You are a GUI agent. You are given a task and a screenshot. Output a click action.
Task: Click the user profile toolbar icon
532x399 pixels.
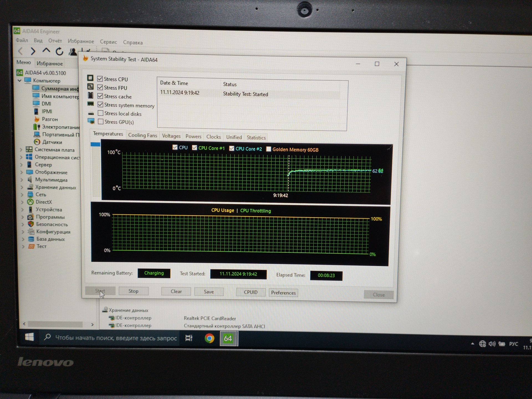coord(73,52)
